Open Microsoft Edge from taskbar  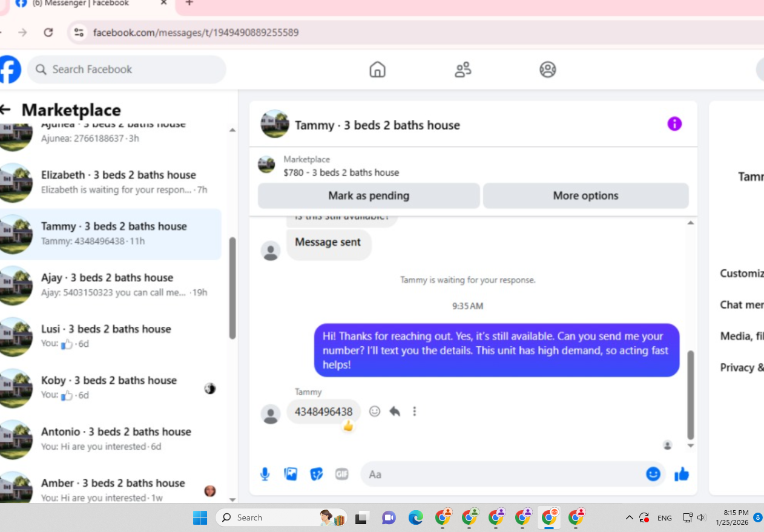415,517
